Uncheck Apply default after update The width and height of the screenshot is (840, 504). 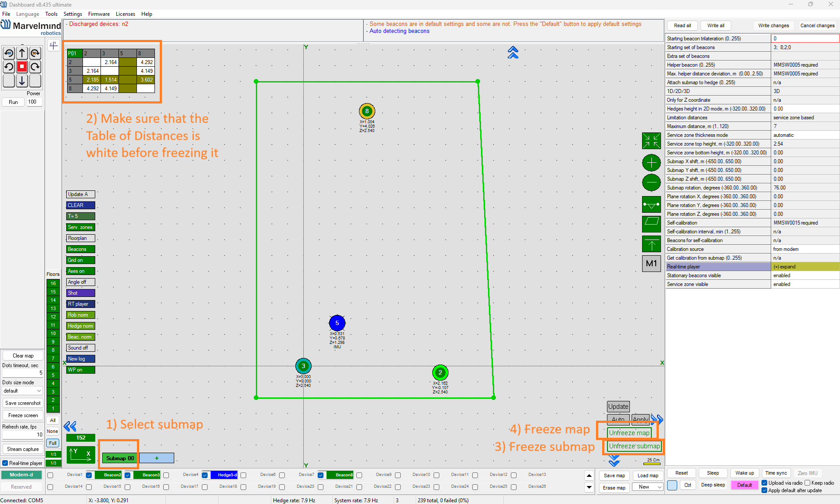point(765,490)
